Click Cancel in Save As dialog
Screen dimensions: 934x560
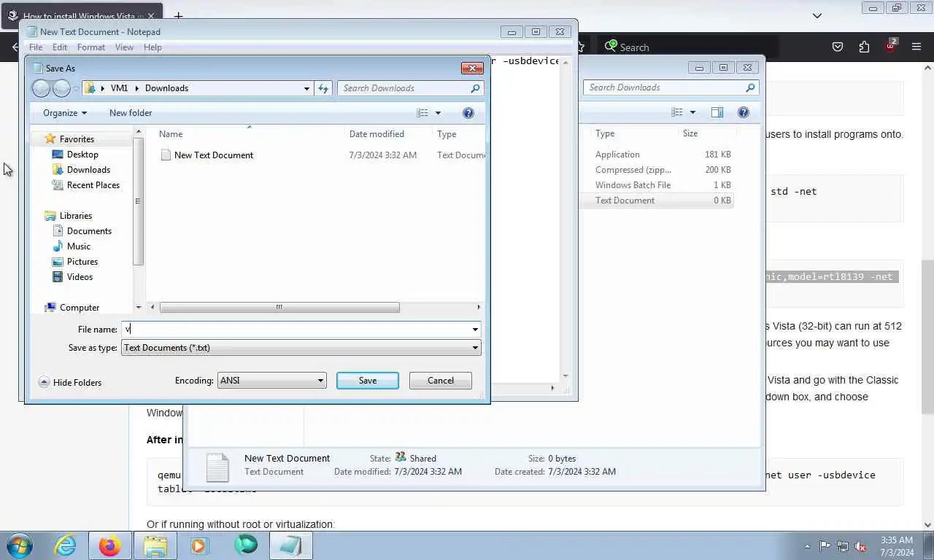tap(441, 381)
